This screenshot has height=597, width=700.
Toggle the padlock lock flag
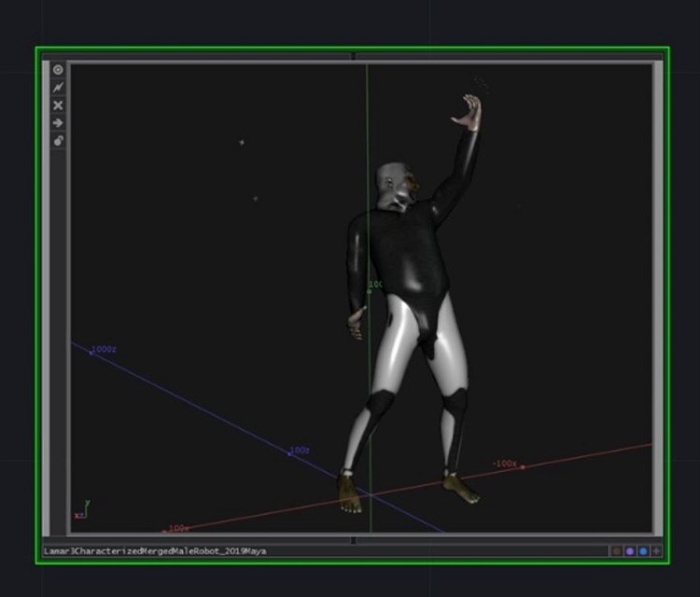58,141
